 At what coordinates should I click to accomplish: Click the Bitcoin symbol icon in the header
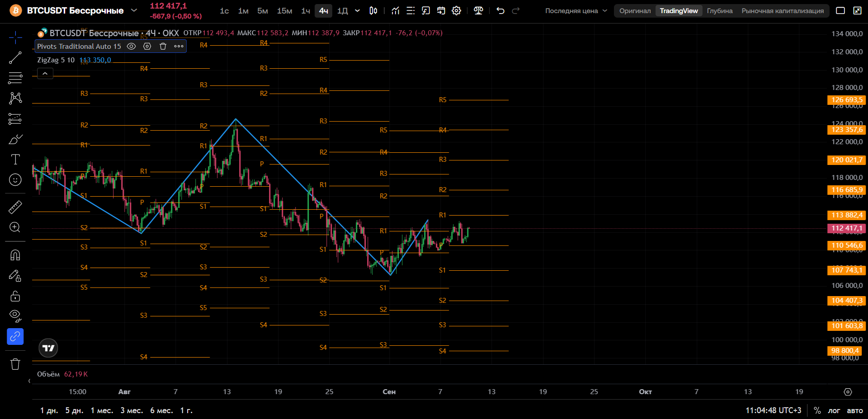click(16, 10)
